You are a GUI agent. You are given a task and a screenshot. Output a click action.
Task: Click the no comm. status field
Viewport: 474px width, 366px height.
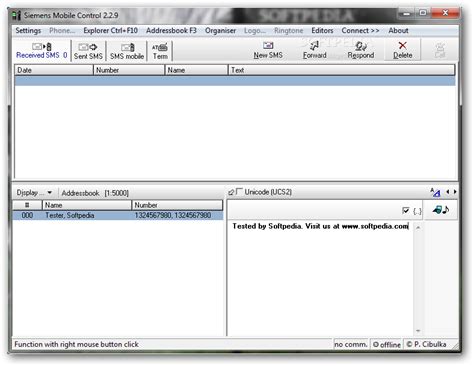pos(351,344)
